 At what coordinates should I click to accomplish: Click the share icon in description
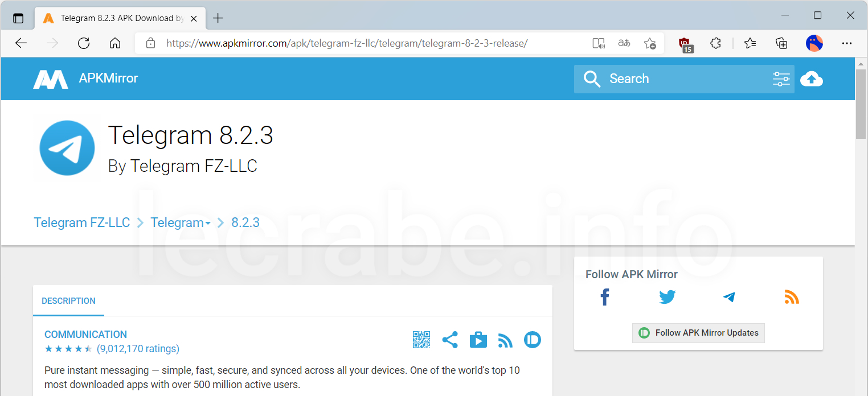point(450,340)
